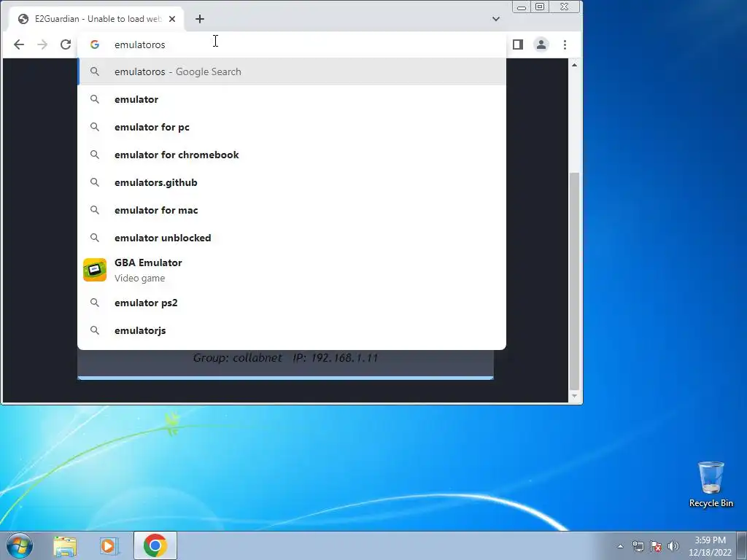The image size is (747, 560).
Task: Expand the tab search chevron
Action: pyautogui.click(x=496, y=19)
